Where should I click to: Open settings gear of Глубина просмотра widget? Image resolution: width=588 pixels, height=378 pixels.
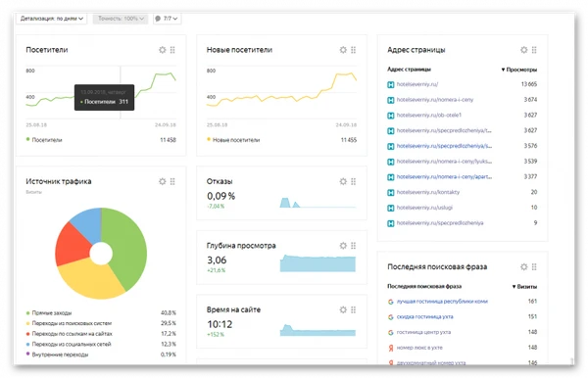pos(343,246)
